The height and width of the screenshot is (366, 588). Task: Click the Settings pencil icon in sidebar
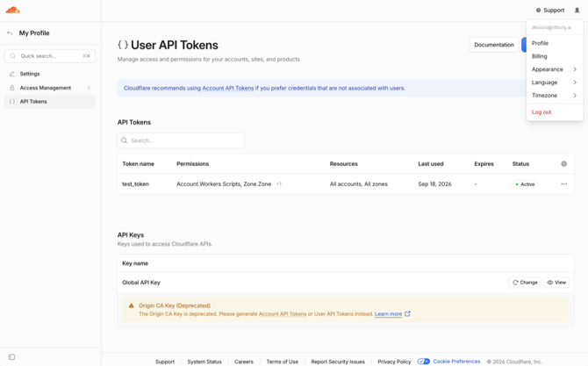pos(12,74)
